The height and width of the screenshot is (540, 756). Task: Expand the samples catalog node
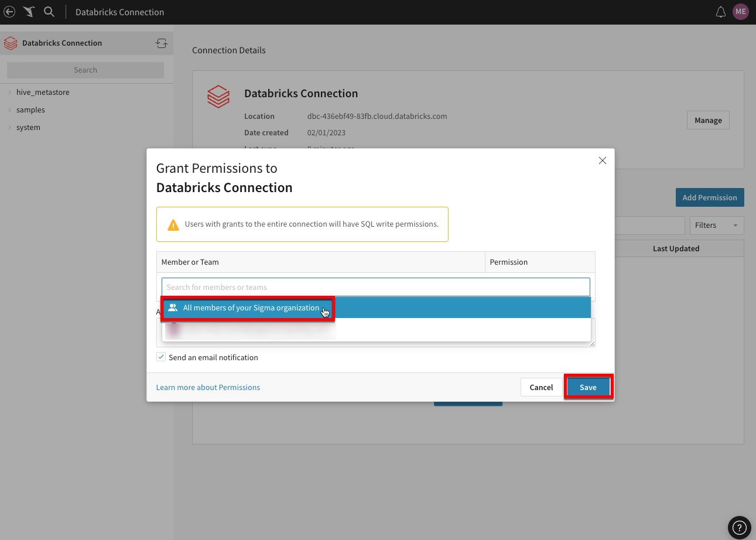pos(10,110)
